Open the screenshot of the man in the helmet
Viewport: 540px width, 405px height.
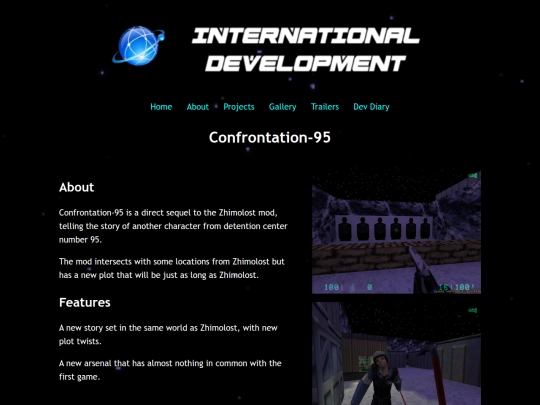(396, 354)
